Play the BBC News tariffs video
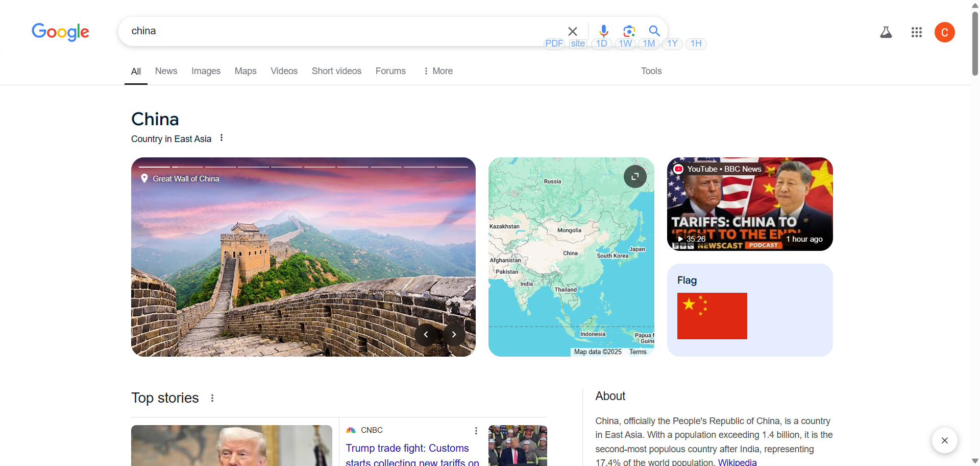Viewport: 980px width, 466px height. point(750,204)
